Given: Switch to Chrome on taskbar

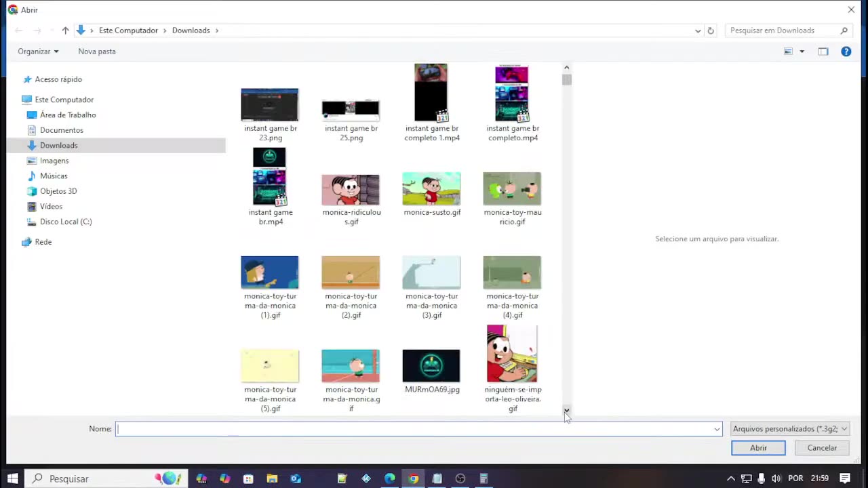Looking at the screenshot, I should [x=413, y=479].
